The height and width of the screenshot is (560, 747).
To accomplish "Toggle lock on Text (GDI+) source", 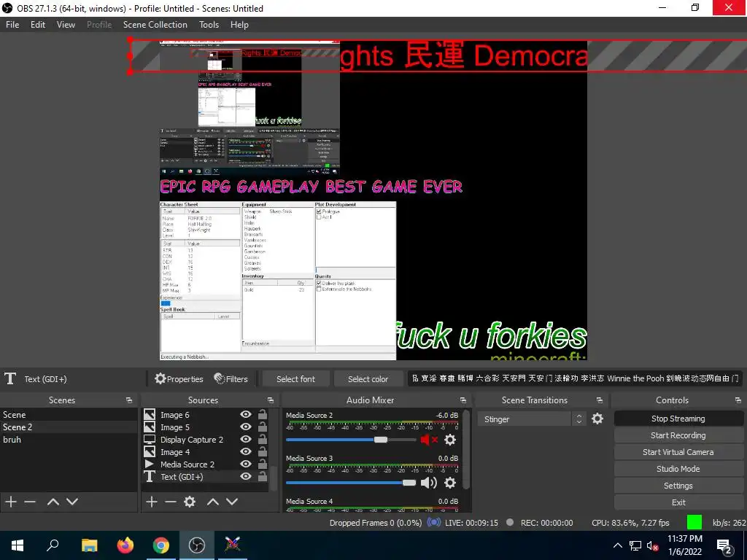I will (262, 476).
